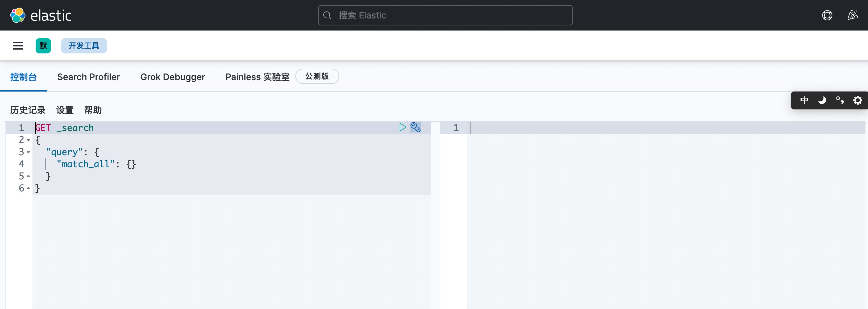Click the search magnifier icon
The image size is (868, 309).
coord(327,15)
